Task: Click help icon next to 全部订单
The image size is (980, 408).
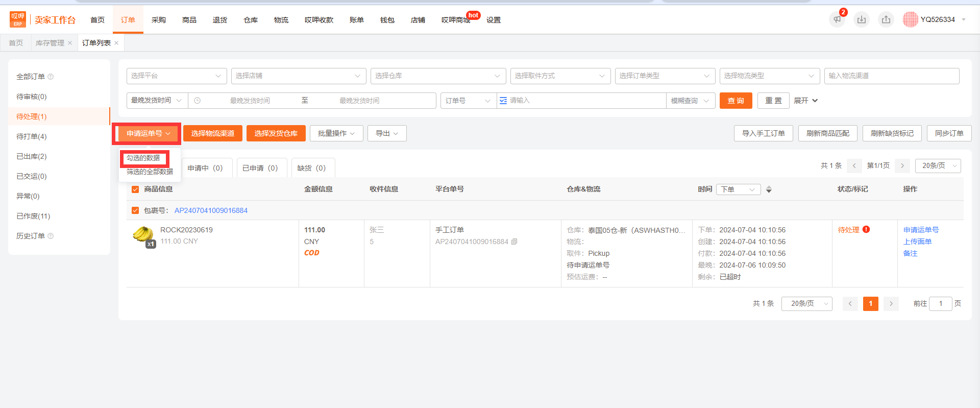Action: (51, 77)
